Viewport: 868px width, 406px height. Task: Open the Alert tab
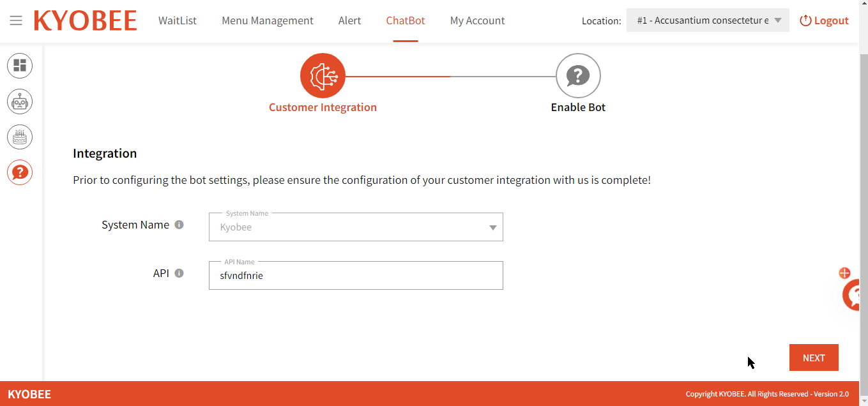349,20
